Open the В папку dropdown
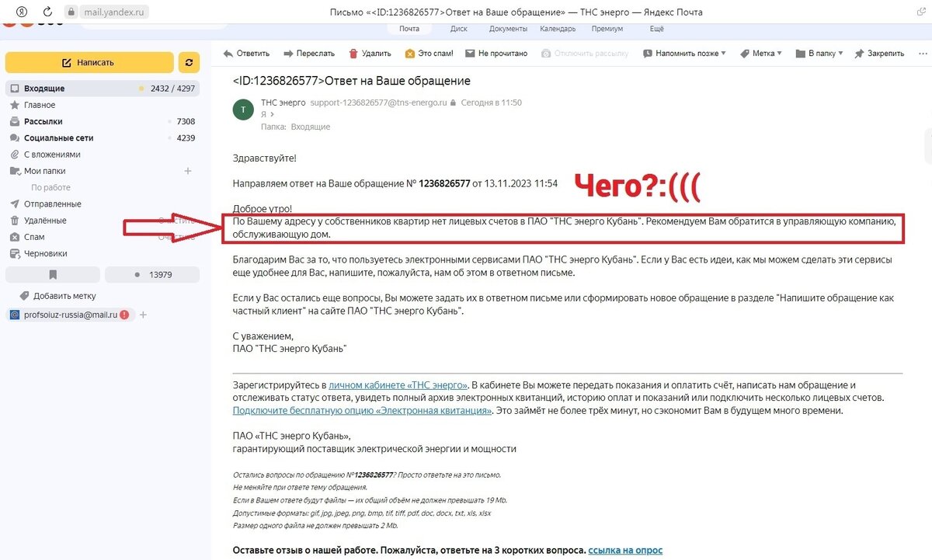Viewport: 932px width, 560px height. point(819,54)
